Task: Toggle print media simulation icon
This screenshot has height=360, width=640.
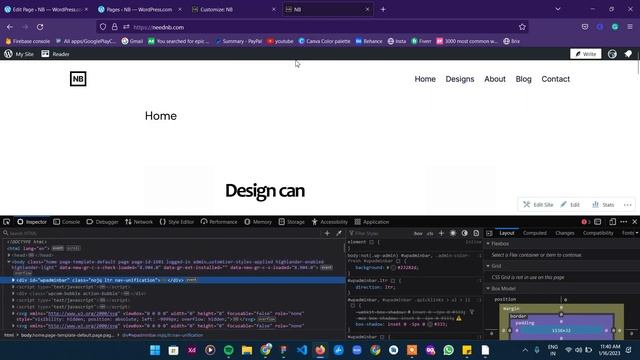Action: pos(476,233)
